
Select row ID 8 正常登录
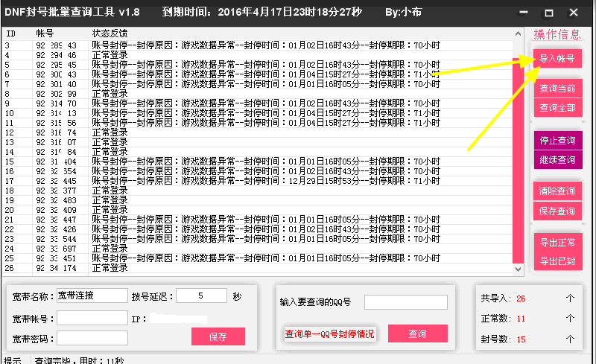[257, 94]
